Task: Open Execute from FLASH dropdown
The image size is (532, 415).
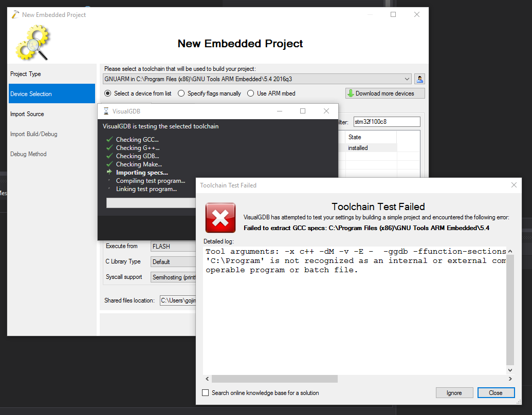Action: tap(173, 247)
